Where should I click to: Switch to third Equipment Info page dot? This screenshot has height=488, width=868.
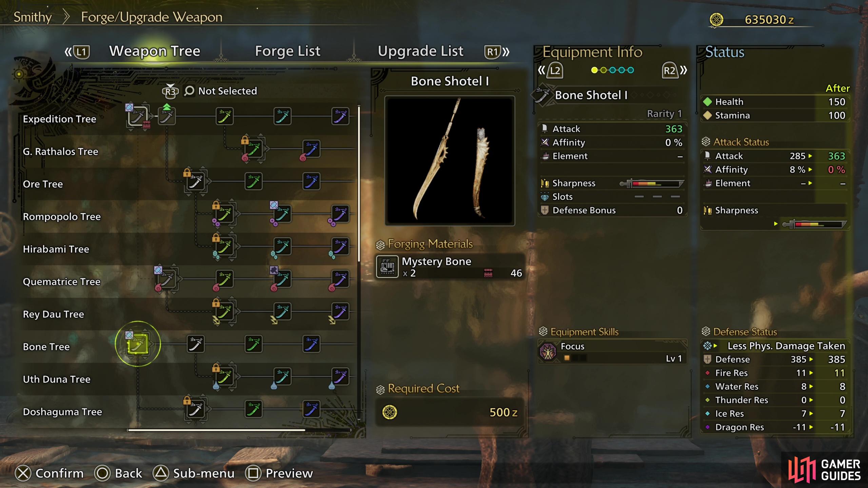612,70
